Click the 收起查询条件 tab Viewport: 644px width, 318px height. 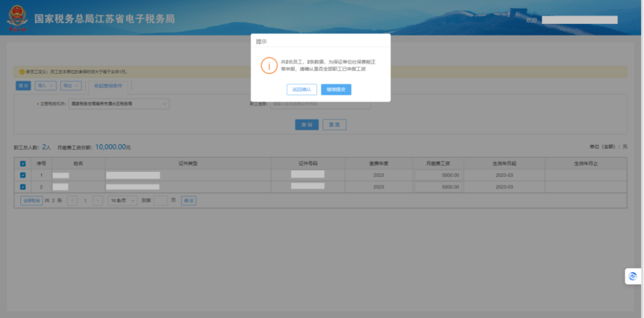coord(109,86)
